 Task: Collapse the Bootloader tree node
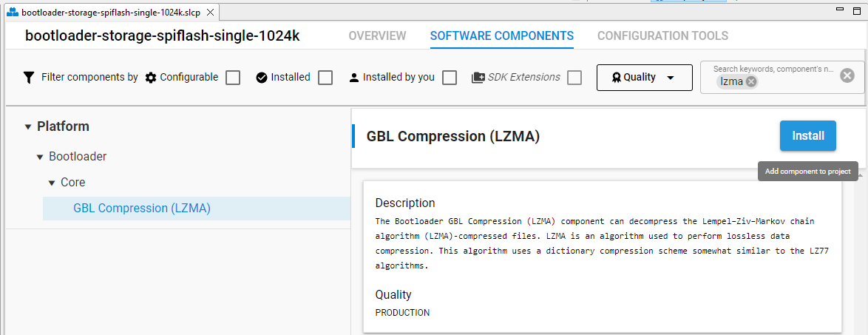tap(40, 158)
